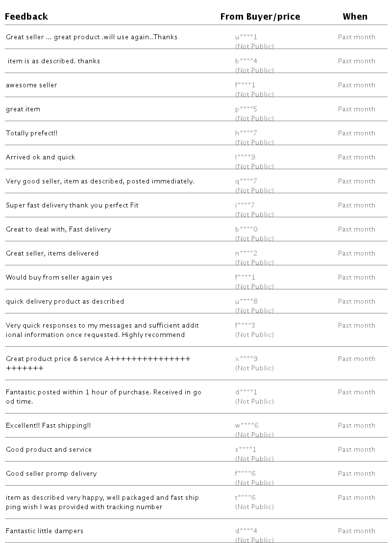Click buyer w****6 username

point(246,426)
